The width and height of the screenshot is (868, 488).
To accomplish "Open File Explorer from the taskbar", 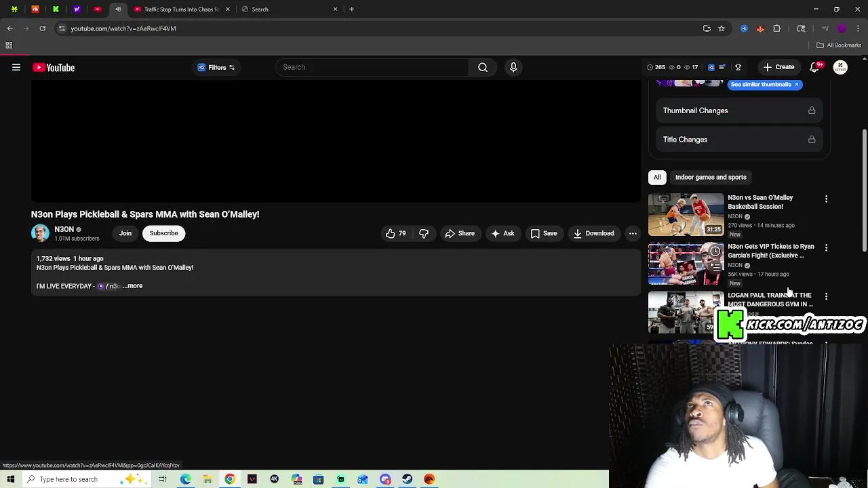I will click(x=208, y=479).
